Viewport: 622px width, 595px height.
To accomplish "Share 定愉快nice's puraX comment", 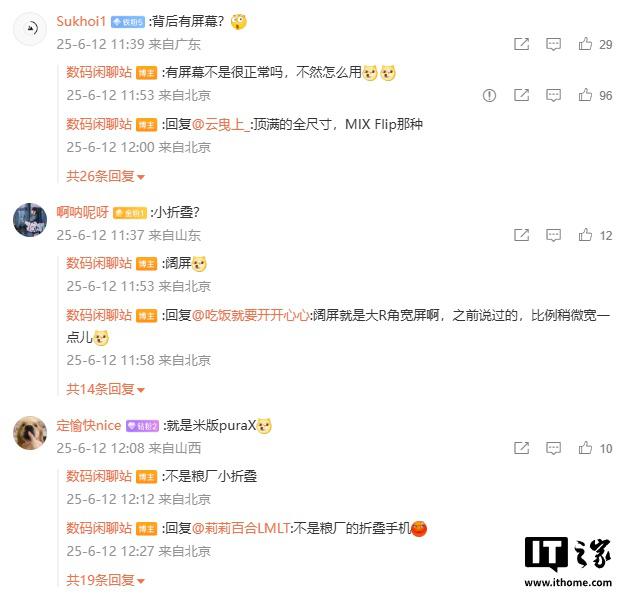I will pyautogui.click(x=521, y=448).
